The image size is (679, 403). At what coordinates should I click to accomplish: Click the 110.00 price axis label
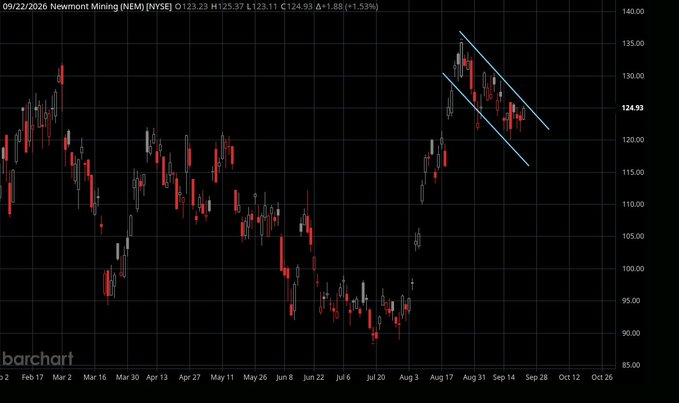click(633, 204)
